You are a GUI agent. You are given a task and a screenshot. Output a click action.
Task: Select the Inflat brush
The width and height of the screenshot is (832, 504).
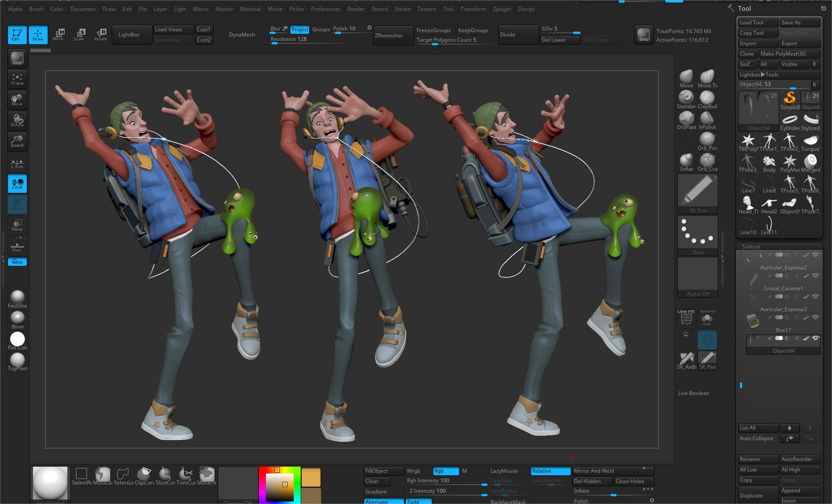[686, 162]
